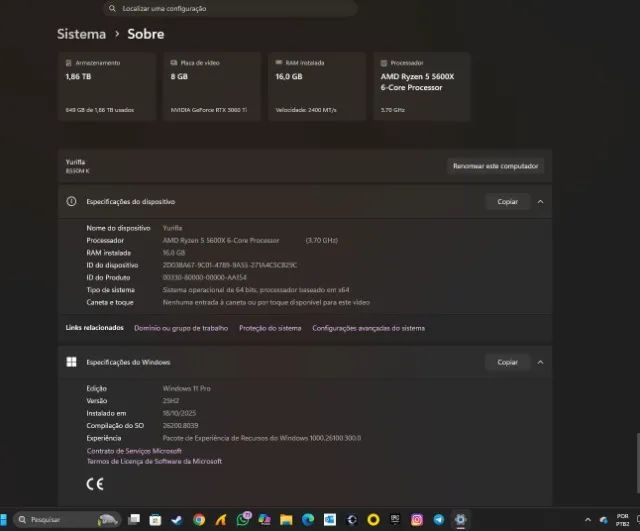This screenshot has height=531, width=640.
Task: Open File Explorer folder icon
Action: tap(286, 520)
